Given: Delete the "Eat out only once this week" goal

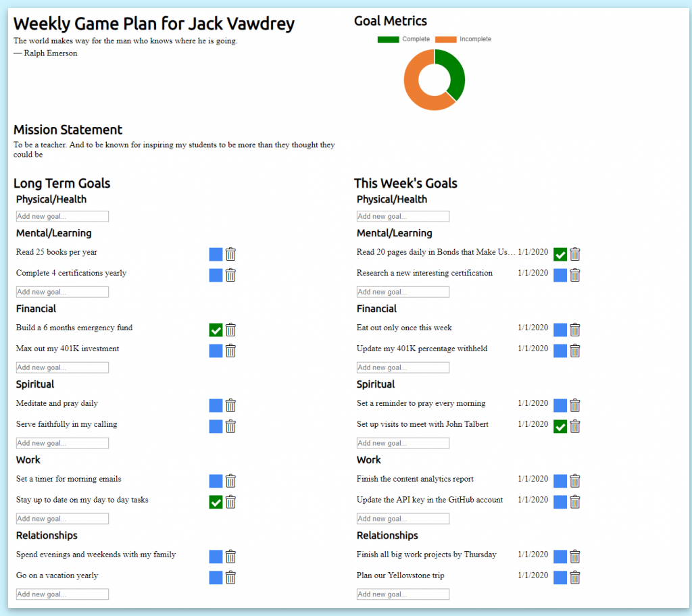Looking at the screenshot, I should (574, 330).
